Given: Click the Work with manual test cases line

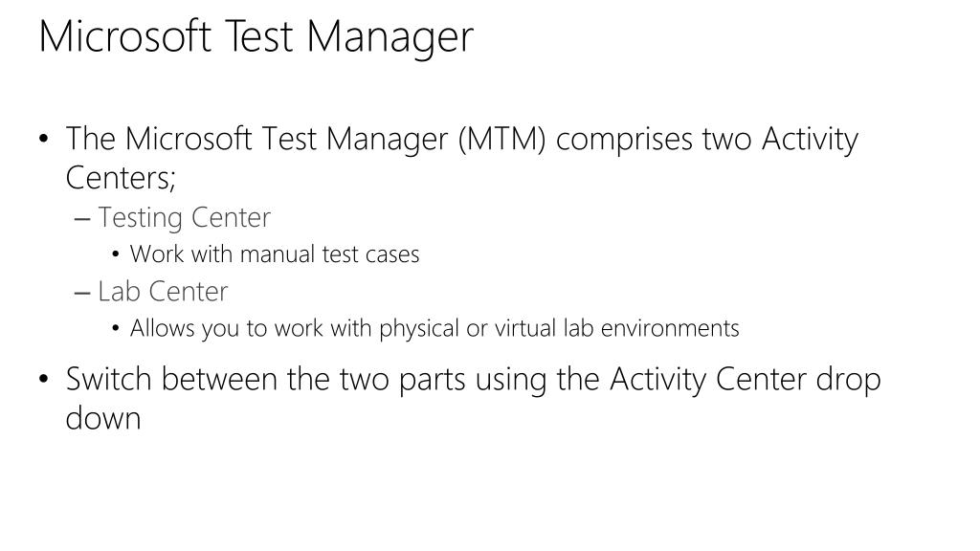Looking at the screenshot, I should coord(275,254).
